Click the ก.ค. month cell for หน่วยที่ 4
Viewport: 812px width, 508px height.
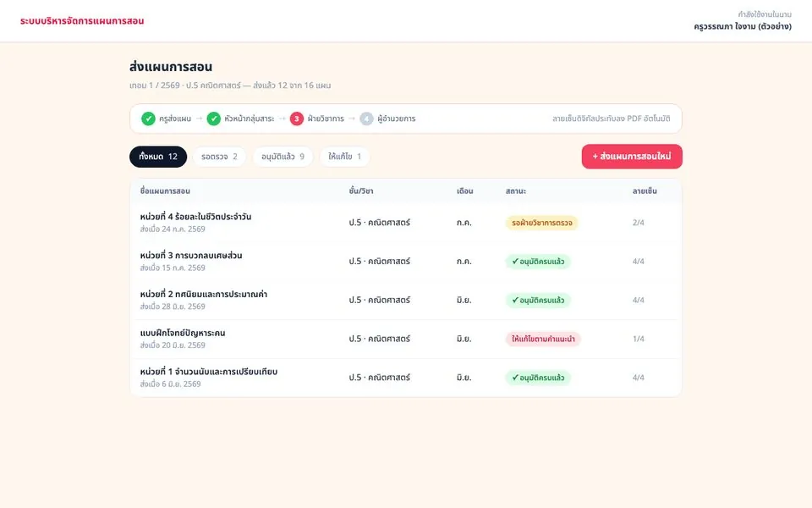pyautogui.click(x=464, y=223)
